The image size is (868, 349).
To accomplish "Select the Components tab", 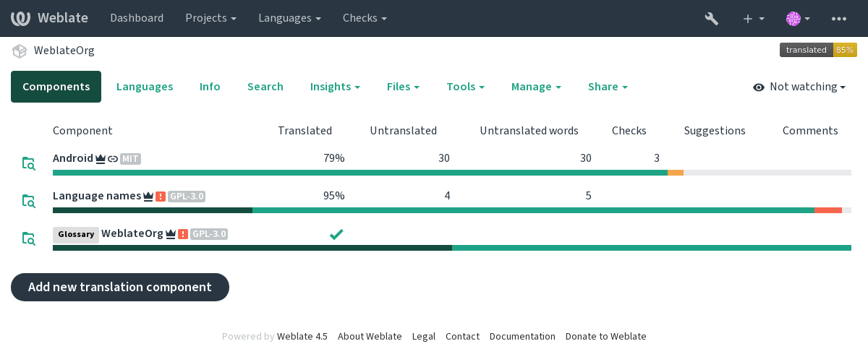I will (56, 87).
